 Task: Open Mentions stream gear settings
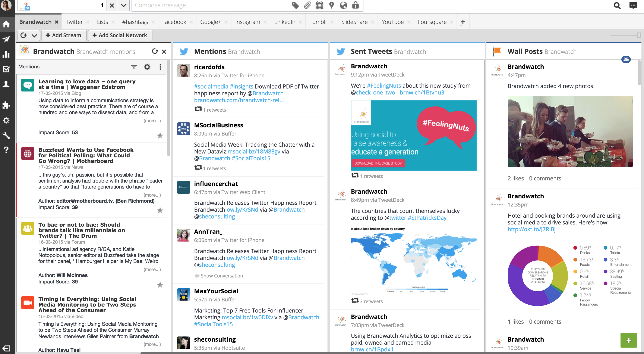[147, 67]
